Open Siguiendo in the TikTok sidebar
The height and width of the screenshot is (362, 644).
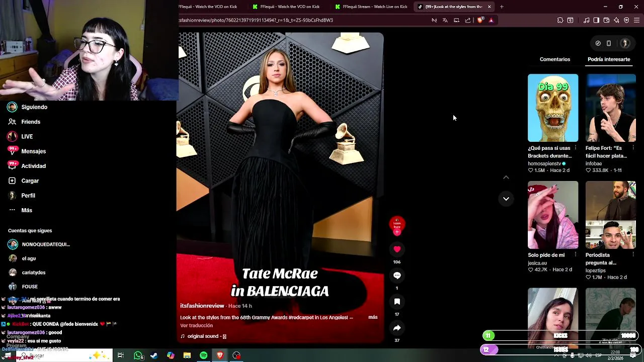click(28, 107)
